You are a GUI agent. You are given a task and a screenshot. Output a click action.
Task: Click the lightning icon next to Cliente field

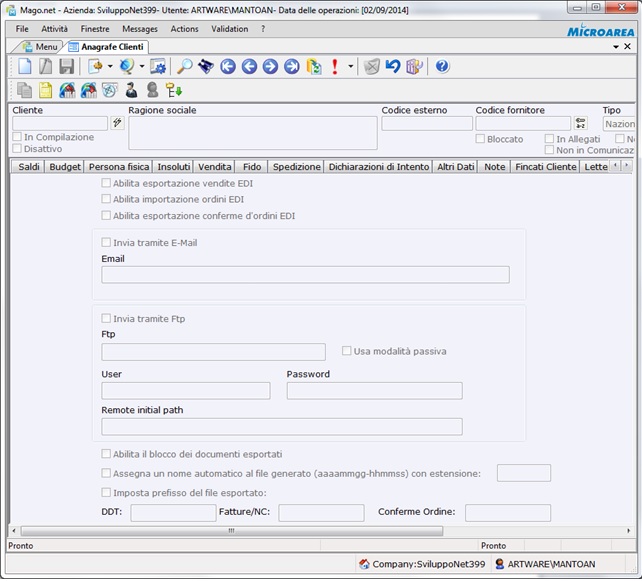[117, 123]
